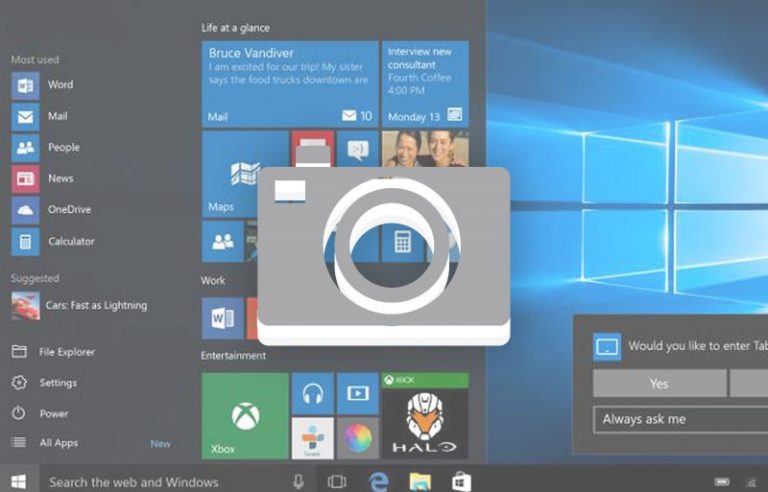Open the Store icon in the taskbar
The height and width of the screenshot is (492, 768).
click(461, 481)
